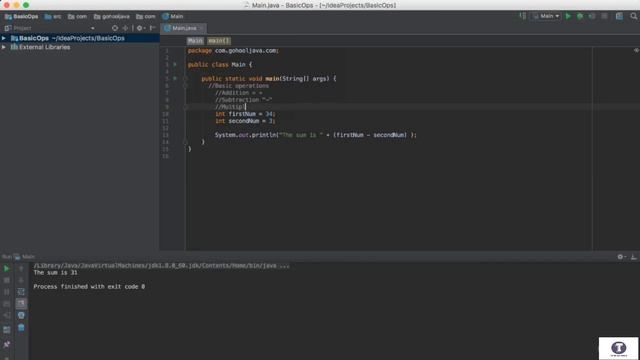
Task: Open the Main run configuration dropdown
Action: click(x=546, y=16)
